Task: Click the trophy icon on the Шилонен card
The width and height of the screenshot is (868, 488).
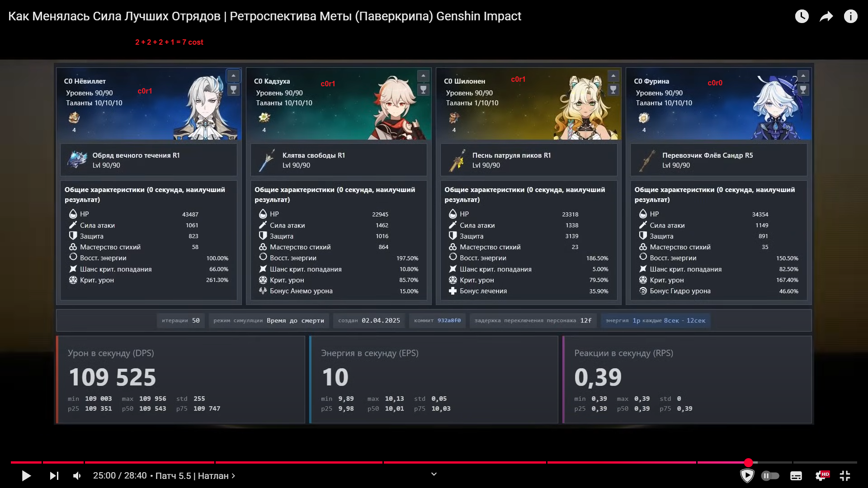Action: pyautogui.click(x=613, y=89)
